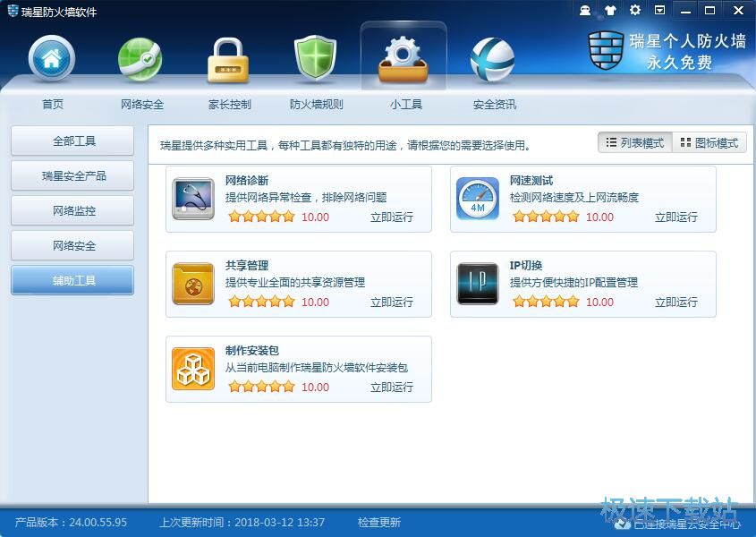Open the title bar dropdown menu icon

pos(659,10)
